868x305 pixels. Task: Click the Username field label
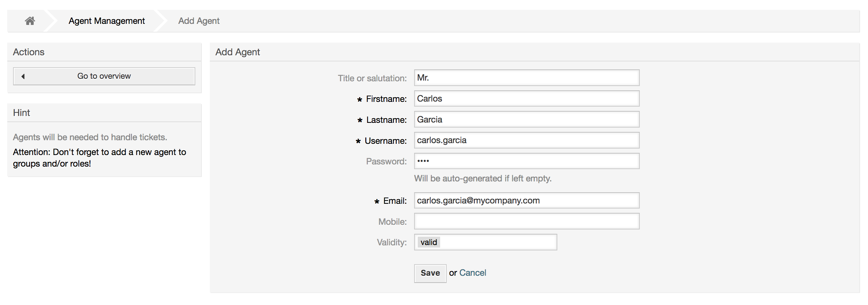385,141
